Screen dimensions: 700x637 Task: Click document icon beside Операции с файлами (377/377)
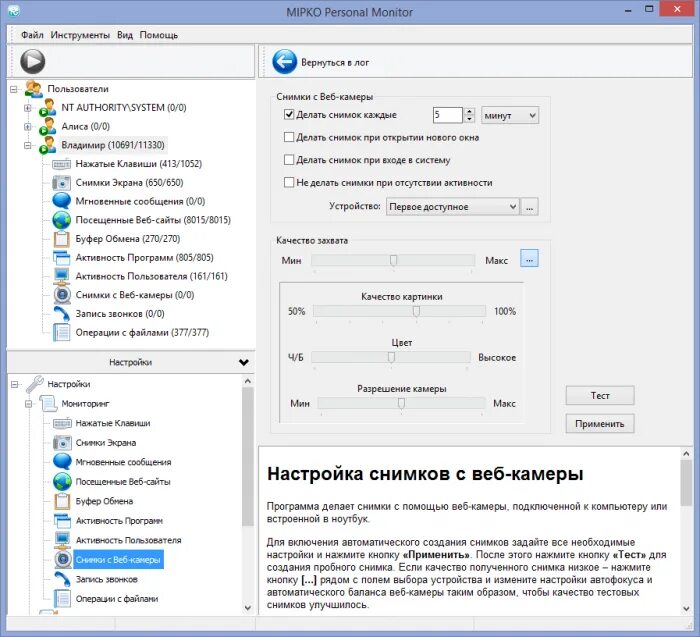pos(62,333)
